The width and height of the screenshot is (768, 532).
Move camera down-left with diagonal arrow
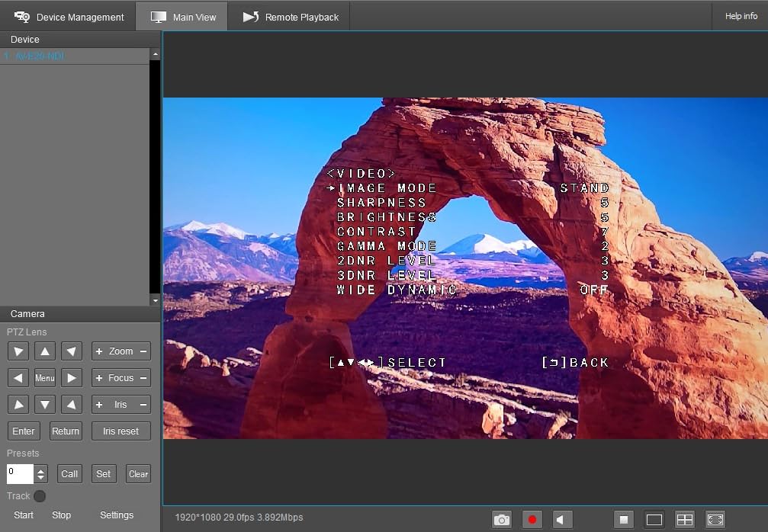[18, 404]
